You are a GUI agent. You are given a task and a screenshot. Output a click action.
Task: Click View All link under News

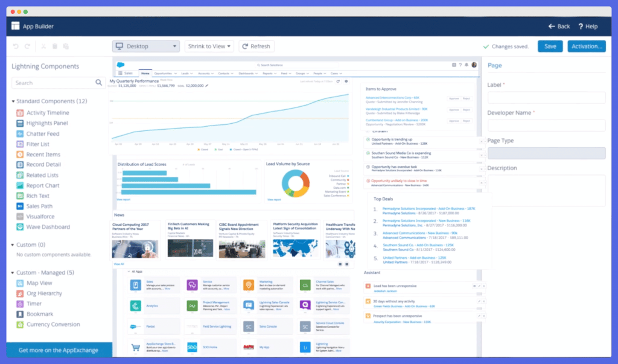(x=119, y=264)
